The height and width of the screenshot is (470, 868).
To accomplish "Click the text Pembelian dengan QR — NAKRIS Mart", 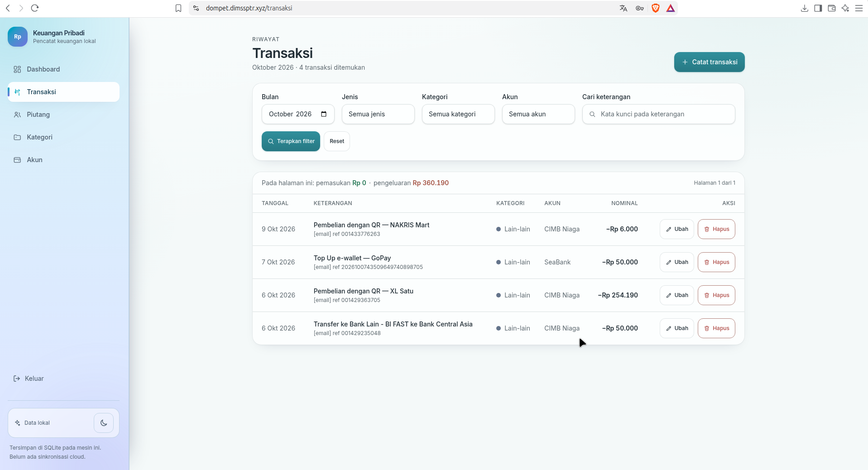I will pos(371,225).
